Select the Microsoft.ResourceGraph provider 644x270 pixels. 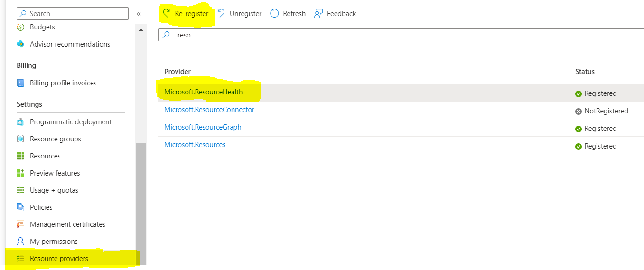click(x=203, y=127)
